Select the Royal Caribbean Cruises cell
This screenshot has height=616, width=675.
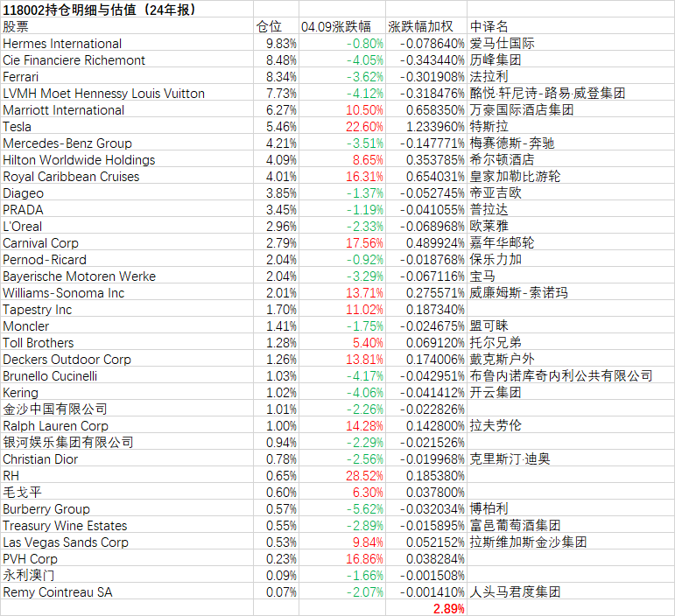coord(127,176)
